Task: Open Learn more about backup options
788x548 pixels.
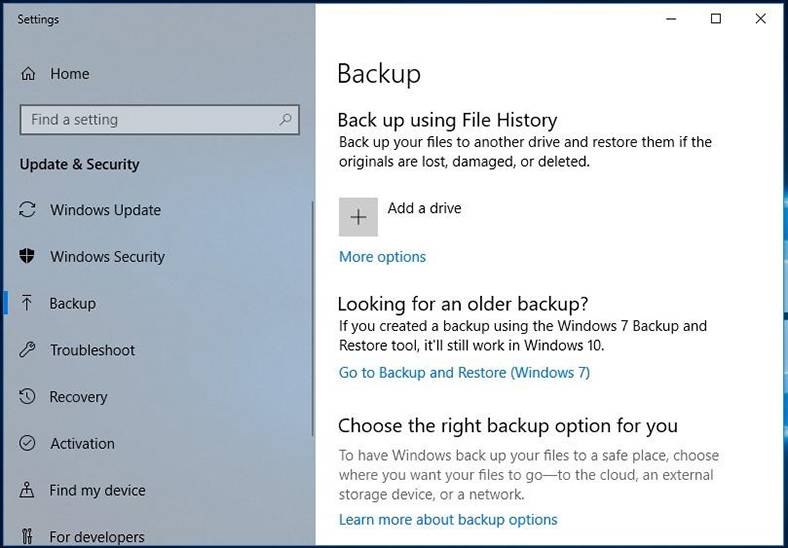Action: (x=448, y=519)
